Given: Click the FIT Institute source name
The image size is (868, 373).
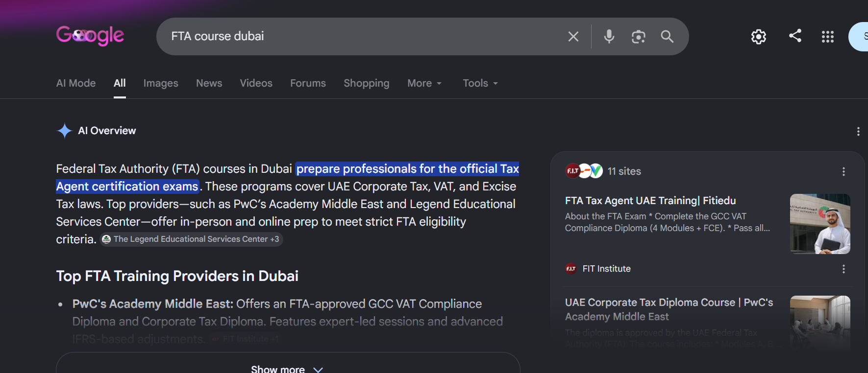Looking at the screenshot, I should click(606, 269).
